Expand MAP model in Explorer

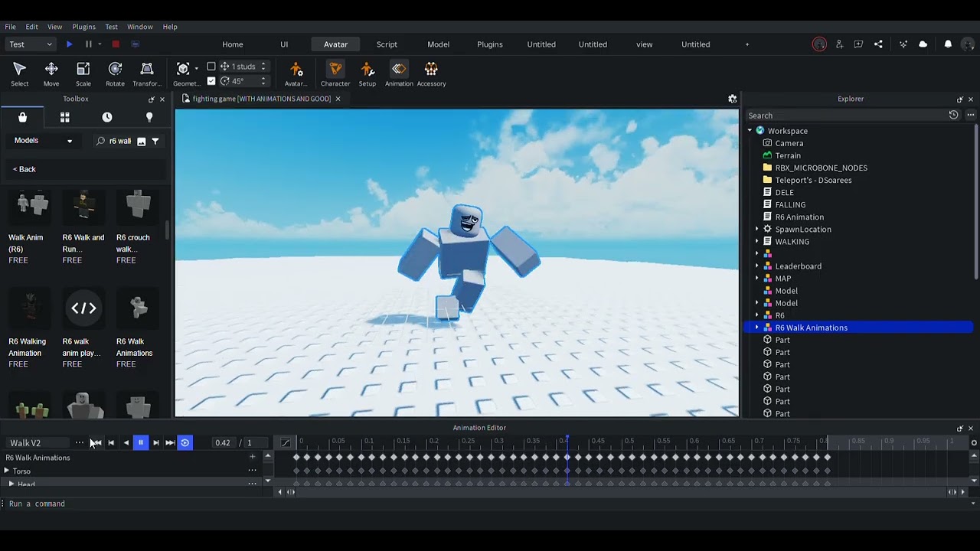click(757, 279)
